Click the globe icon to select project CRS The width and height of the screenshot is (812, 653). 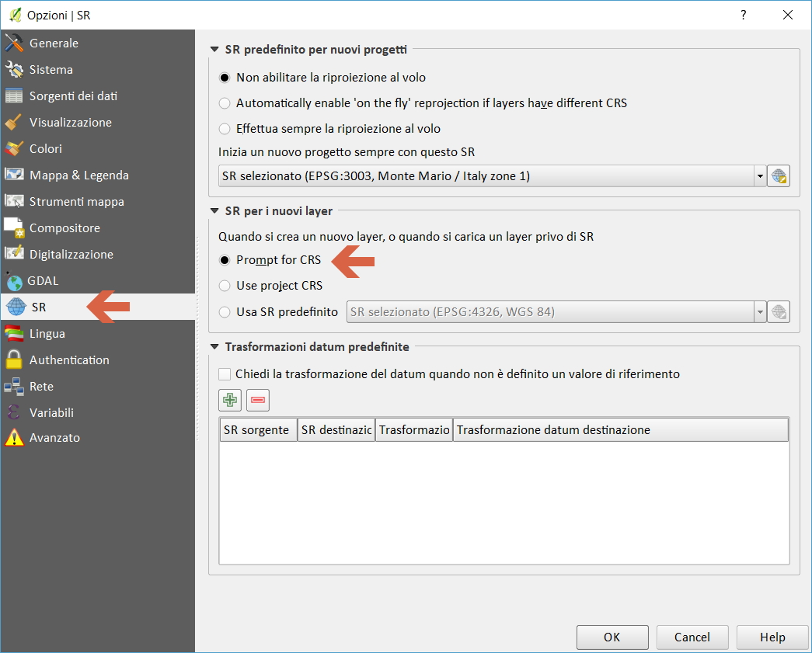click(779, 176)
